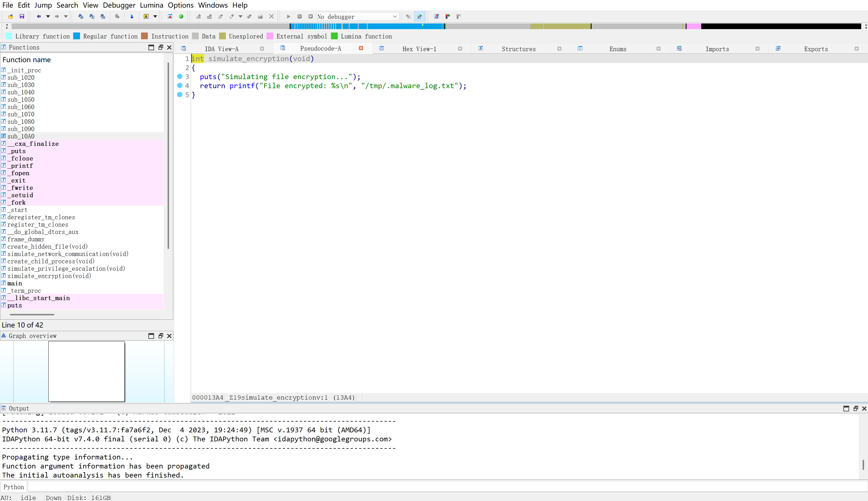Float the Graph overview panel
This screenshot has height=501, width=868.
[160, 336]
